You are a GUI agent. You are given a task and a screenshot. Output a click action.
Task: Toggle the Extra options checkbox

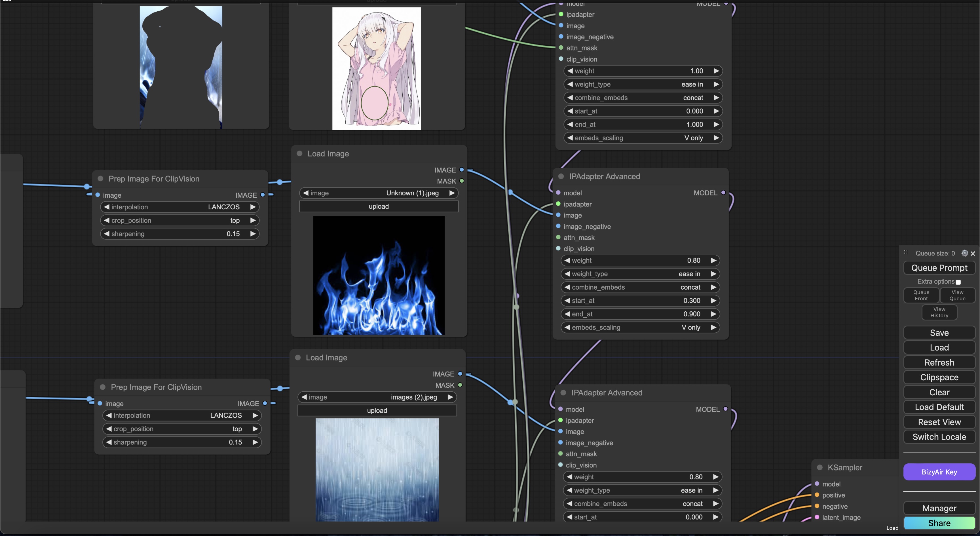click(x=958, y=282)
